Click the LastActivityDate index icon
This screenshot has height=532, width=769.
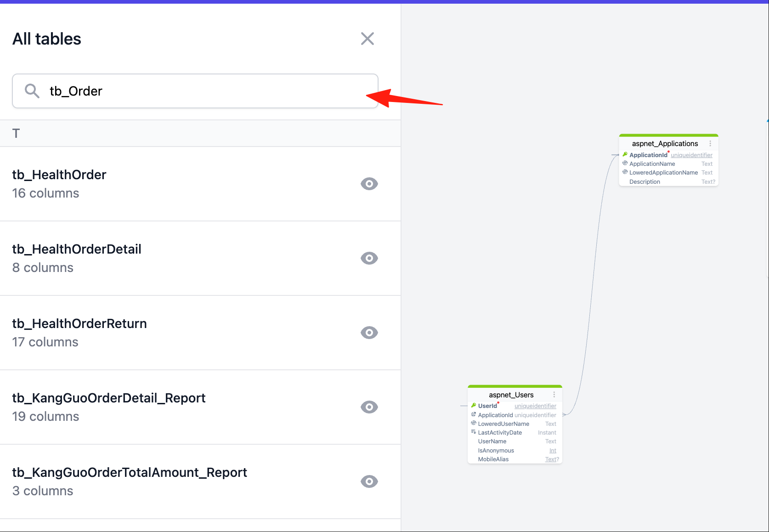[x=474, y=432]
